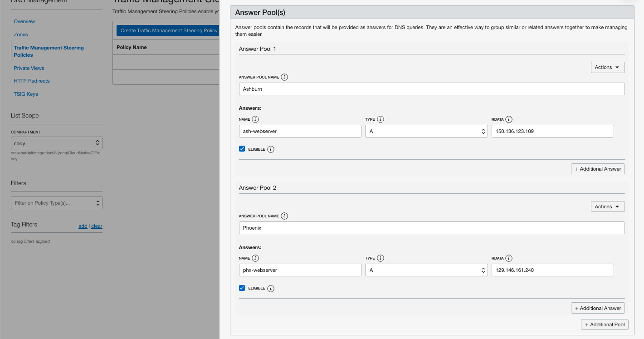Open the cody compartment selector
The height and width of the screenshot is (339, 644).
tap(57, 143)
